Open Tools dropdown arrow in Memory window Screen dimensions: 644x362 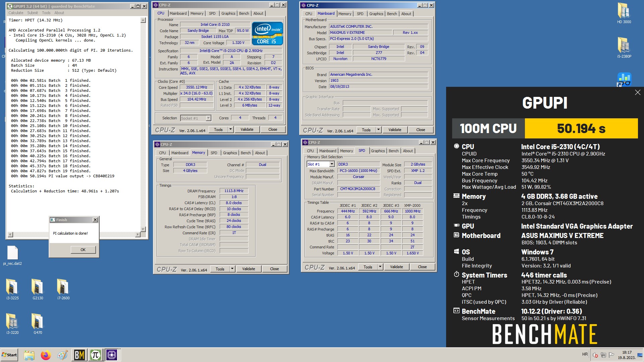(232, 269)
